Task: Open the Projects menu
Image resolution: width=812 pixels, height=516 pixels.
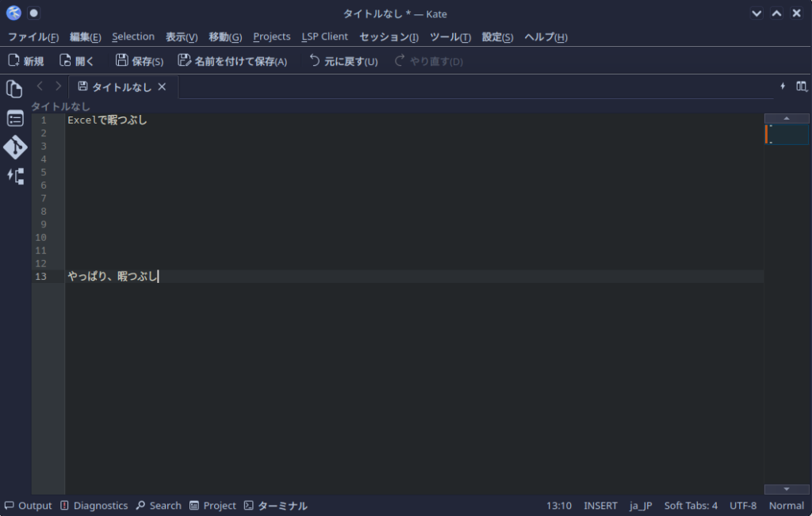Action: point(272,36)
